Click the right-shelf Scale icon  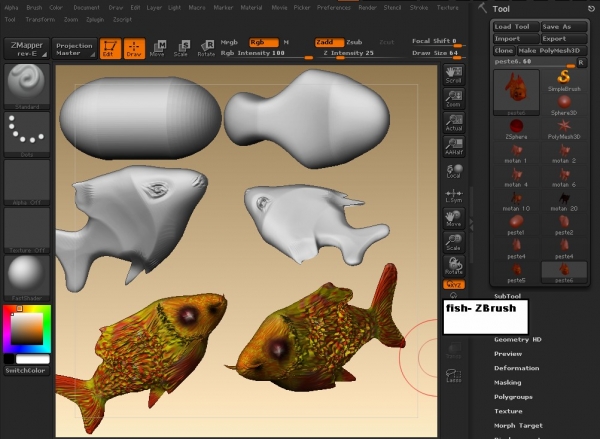[x=454, y=242]
